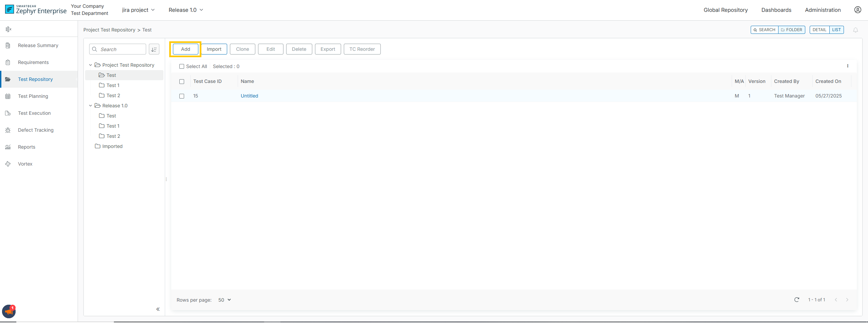Open the rows per page dropdown
The height and width of the screenshot is (324, 868).
pos(224,300)
